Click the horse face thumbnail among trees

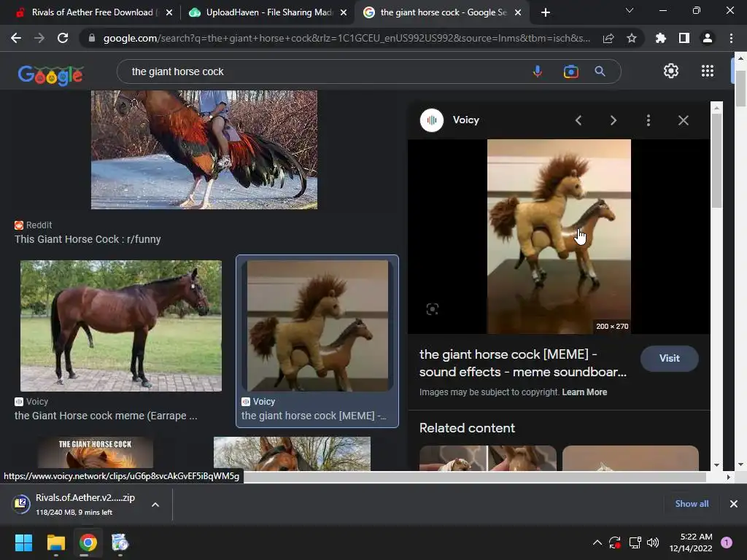[x=292, y=454]
